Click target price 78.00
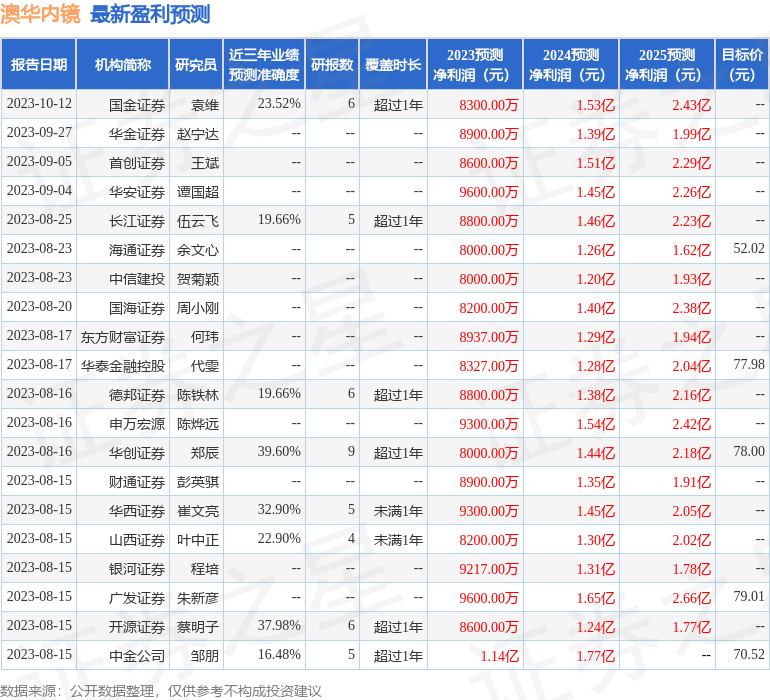 click(749, 451)
